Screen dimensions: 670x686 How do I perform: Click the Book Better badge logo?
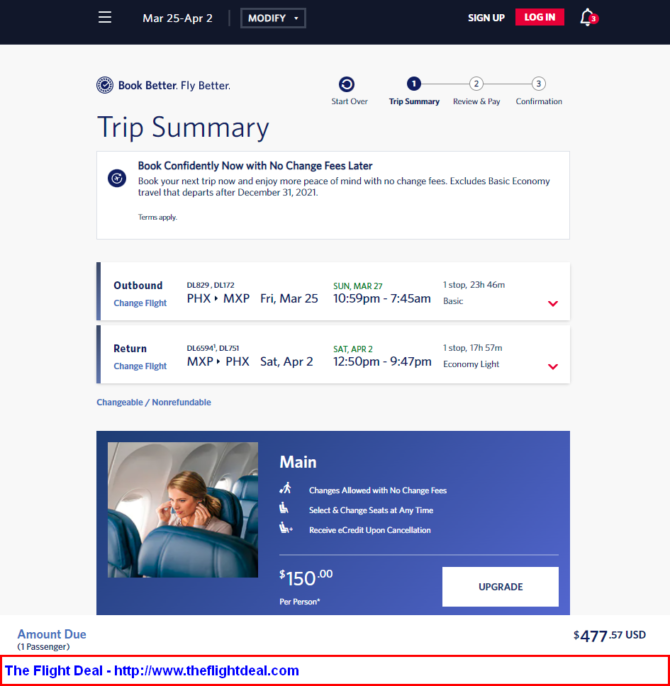click(105, 85)
